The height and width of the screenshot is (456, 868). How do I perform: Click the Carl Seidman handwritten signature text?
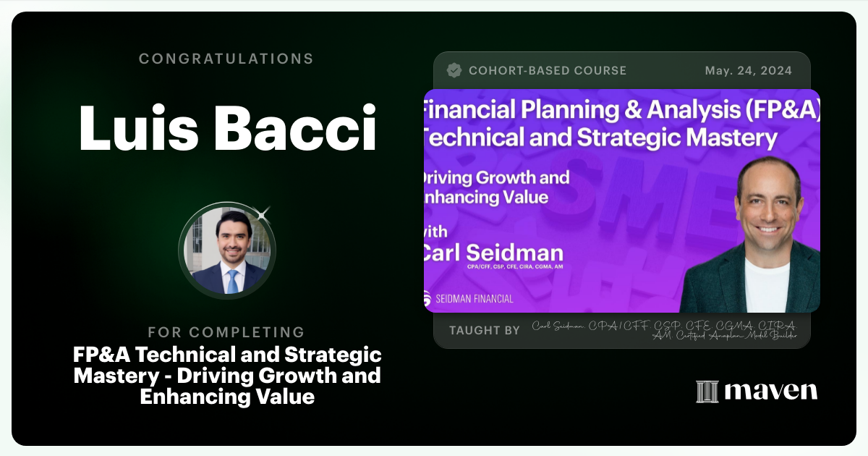tap(664, 329)
